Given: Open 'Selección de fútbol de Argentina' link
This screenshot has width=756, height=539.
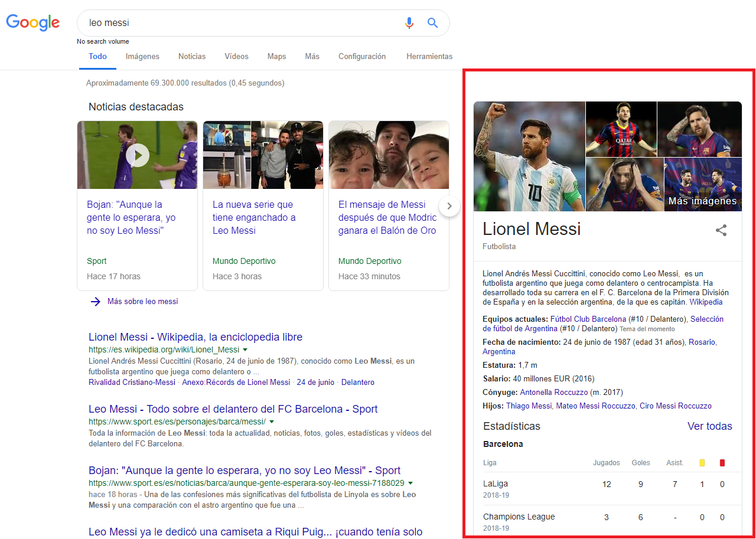Looking at the screenshot, I should coord(603,324).
